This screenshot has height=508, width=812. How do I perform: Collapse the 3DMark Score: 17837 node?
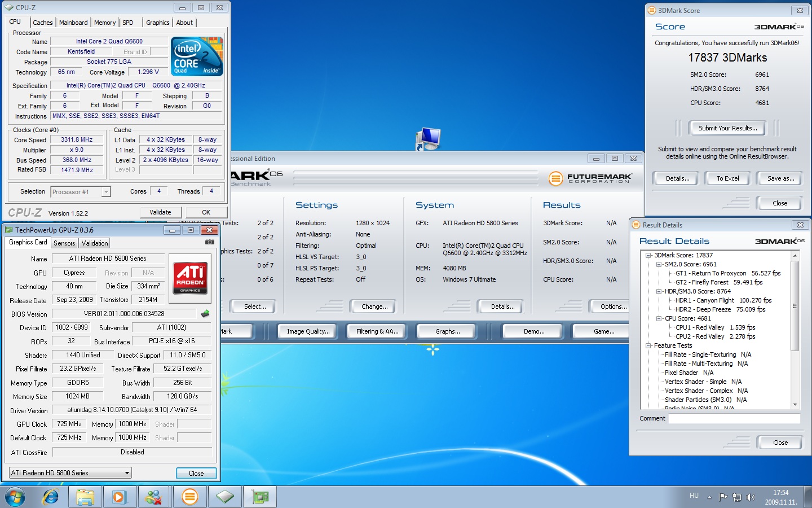(x=648, y=255)
